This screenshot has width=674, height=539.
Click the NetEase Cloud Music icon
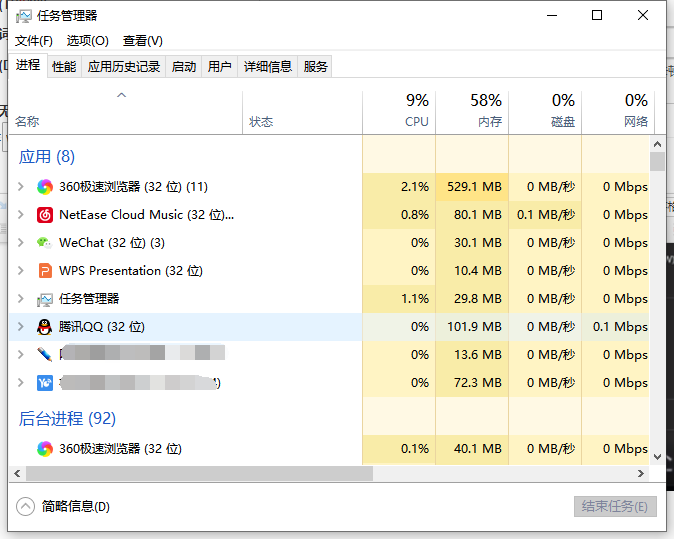click(x=45, y=215)
